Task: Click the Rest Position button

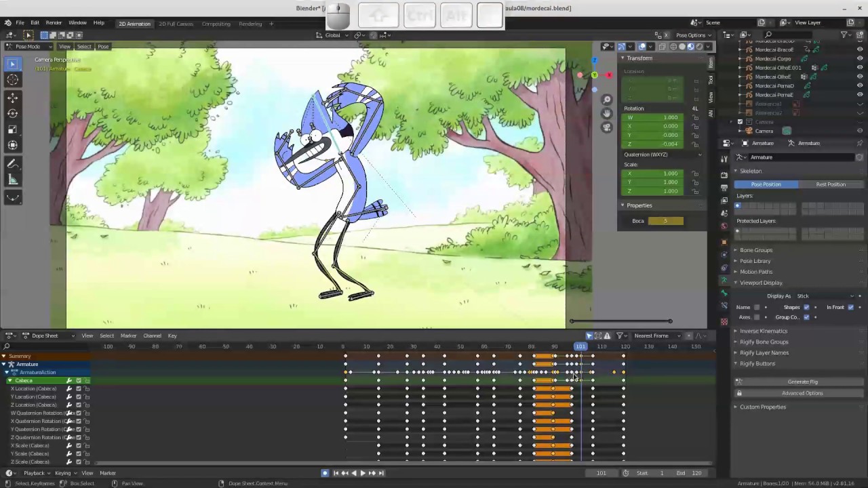Action: [831, 184]
